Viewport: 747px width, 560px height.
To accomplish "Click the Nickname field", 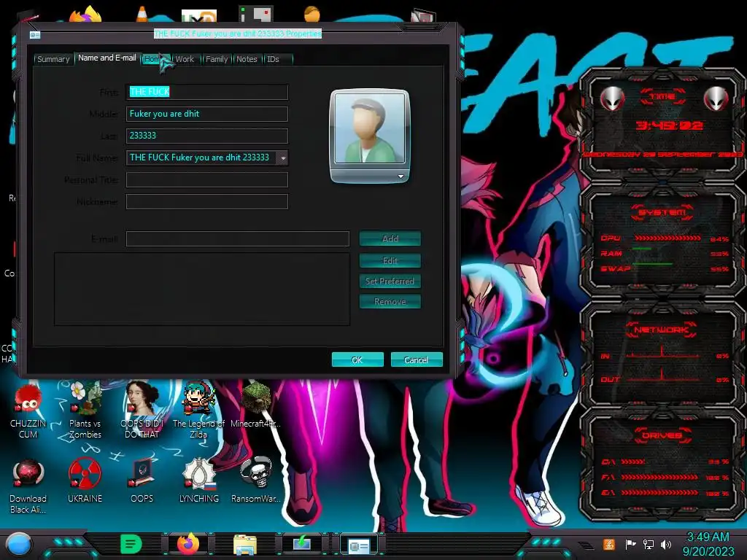I will pyautogui.click(x=206, y=201).
